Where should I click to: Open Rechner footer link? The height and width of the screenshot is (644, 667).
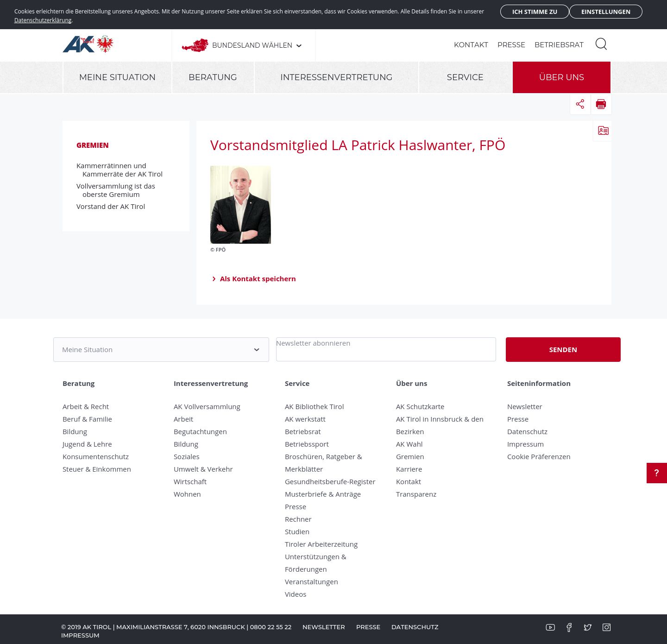coord(298,519)
